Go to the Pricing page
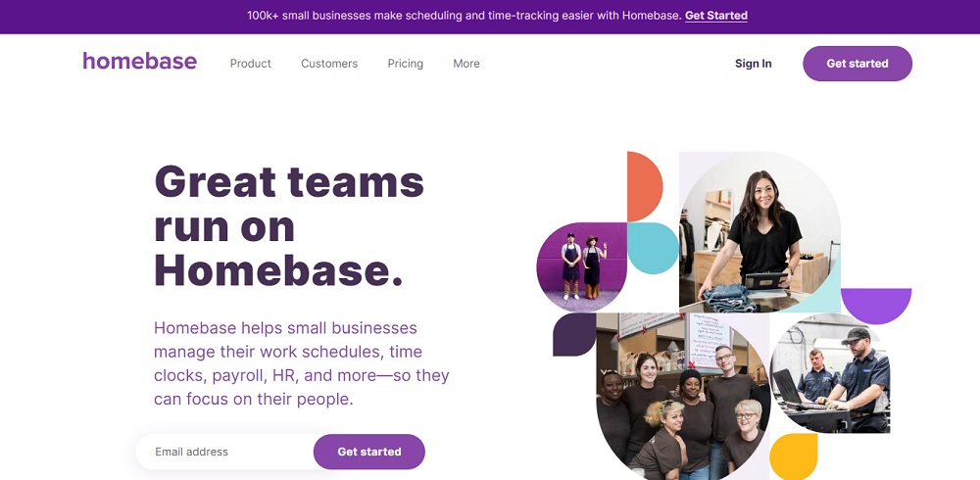 (405, 63)
